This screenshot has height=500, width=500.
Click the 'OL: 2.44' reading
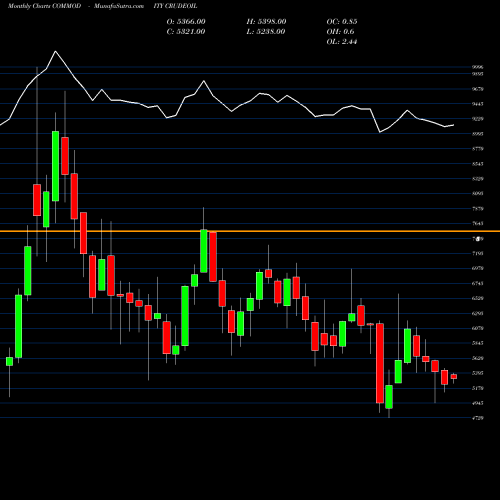tap(342, 41)
